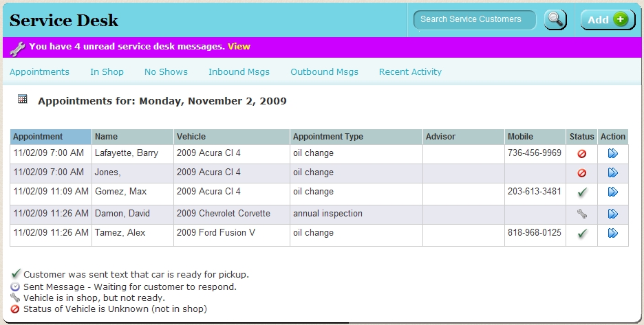The height and width of the screenshot is (325, 644).
Task: Select name Tamez, Alex
Action: pyautogui.click(x=120, y=233)
